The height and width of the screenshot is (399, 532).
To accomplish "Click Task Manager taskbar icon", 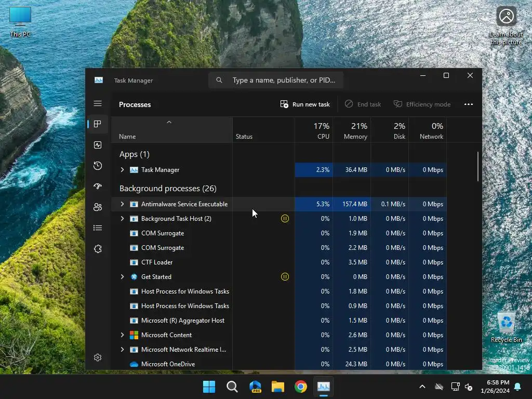I will 323,387.
